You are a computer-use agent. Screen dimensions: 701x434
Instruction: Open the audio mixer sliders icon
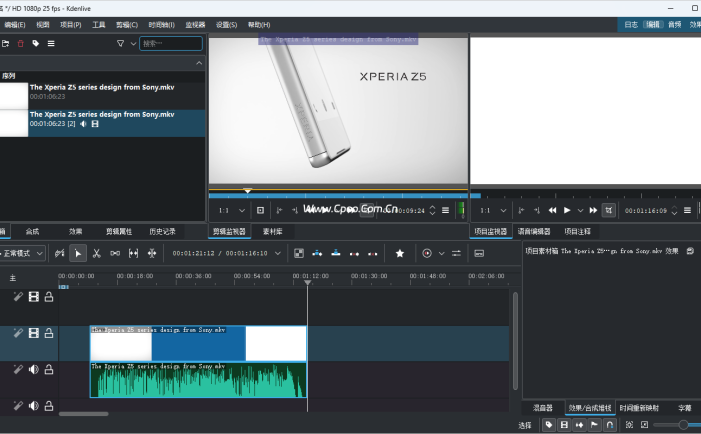[x=456, y=253]
